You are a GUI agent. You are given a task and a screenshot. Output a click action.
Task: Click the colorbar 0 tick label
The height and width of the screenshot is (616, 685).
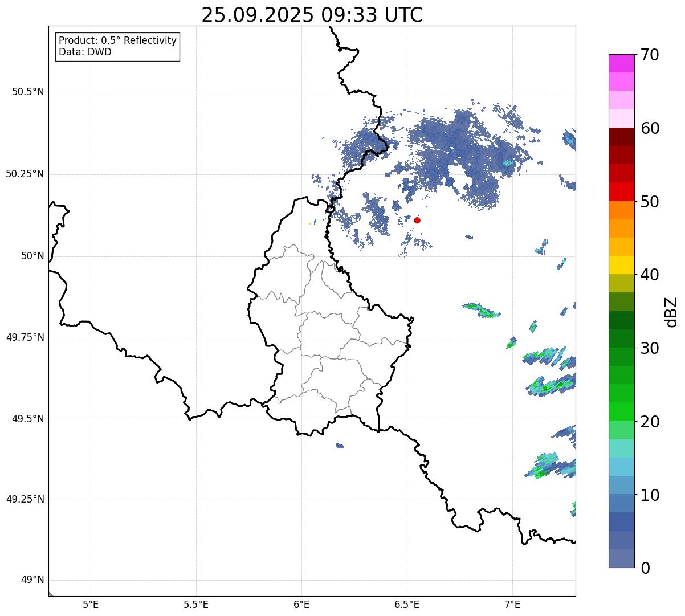coord(645,568)
